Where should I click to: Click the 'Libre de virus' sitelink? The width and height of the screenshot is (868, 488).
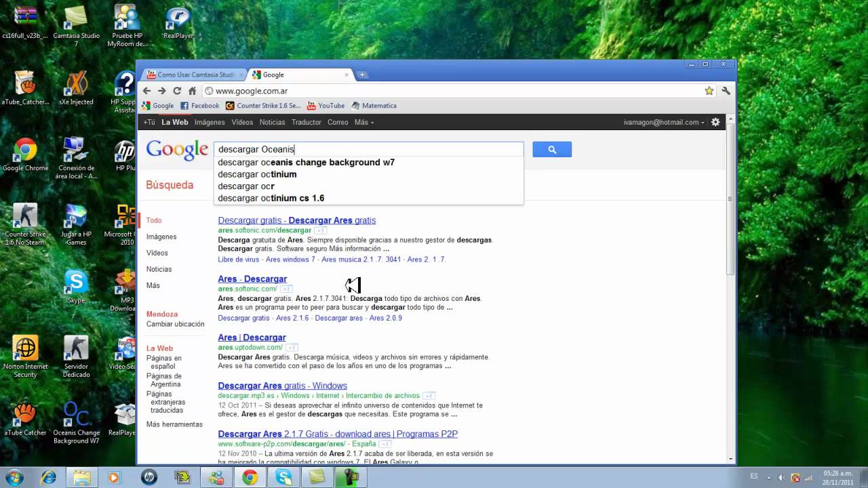[x=239, y=260]
